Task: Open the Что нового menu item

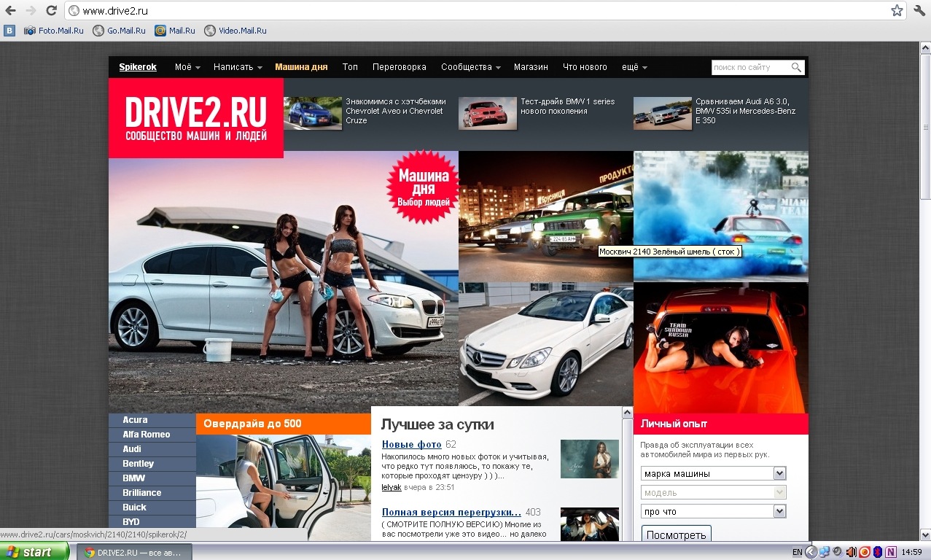Action: point(585,67)
